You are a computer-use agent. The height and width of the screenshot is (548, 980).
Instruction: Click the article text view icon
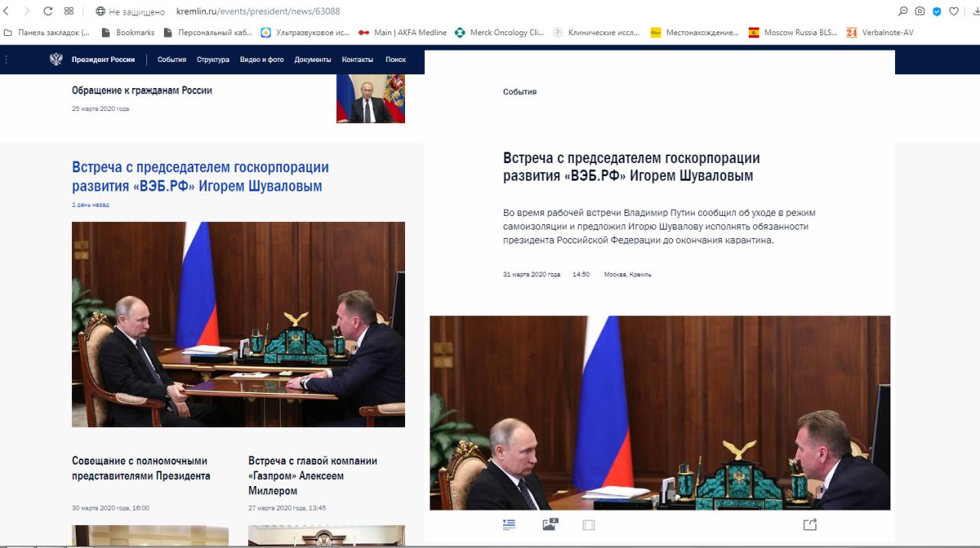click(509, 524)
